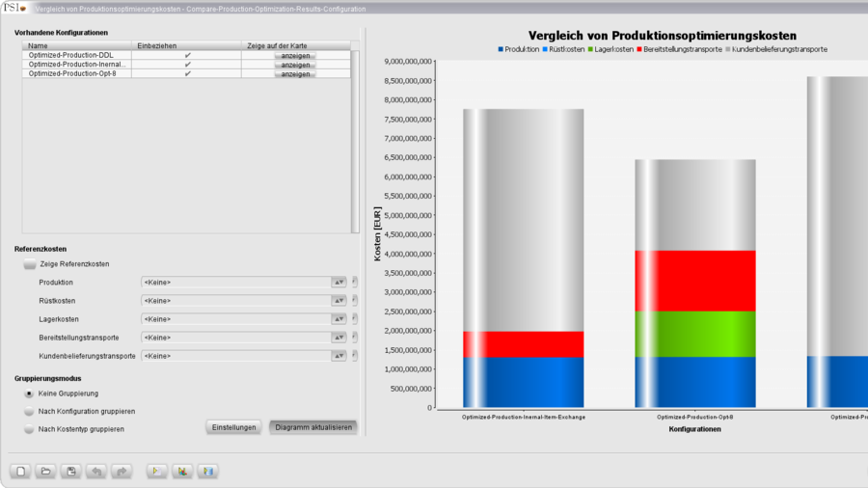The height and width of the screenshot is (488, 868).
Task: Select Nach Kostentyp gruppieren radio option
Action: click(29, 429)
